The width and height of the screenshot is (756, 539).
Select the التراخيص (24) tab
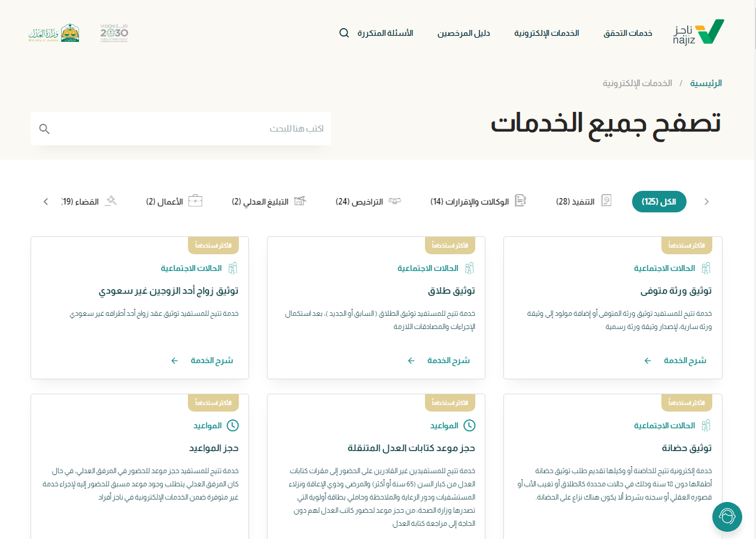coord(368,202)
